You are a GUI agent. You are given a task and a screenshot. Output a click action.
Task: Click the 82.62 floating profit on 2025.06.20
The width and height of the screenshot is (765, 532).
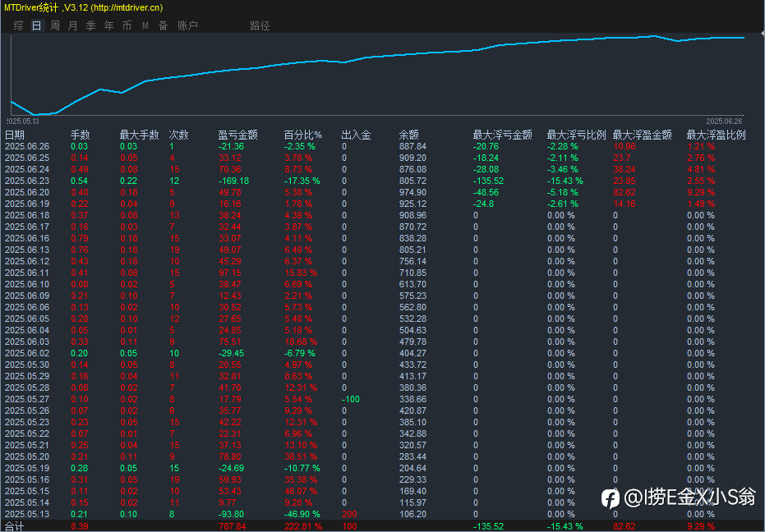(x=624, y=192)
